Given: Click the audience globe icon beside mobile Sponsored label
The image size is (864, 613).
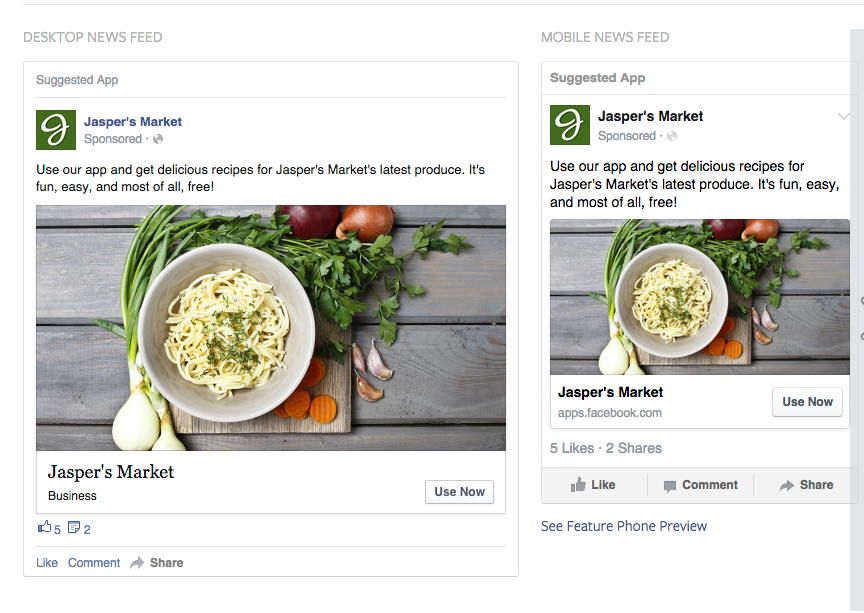Looking at the screenshot, I should click(x=671, y=136).
